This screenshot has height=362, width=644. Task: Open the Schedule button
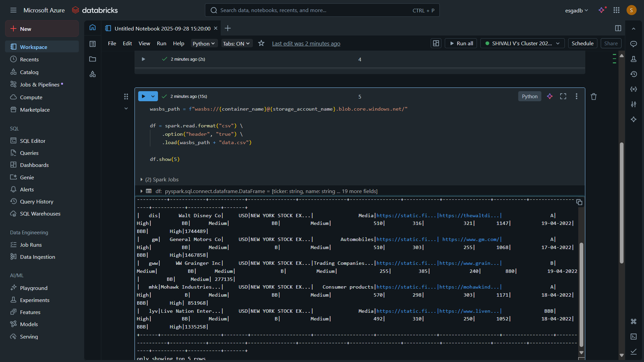(x=583, y=43)
